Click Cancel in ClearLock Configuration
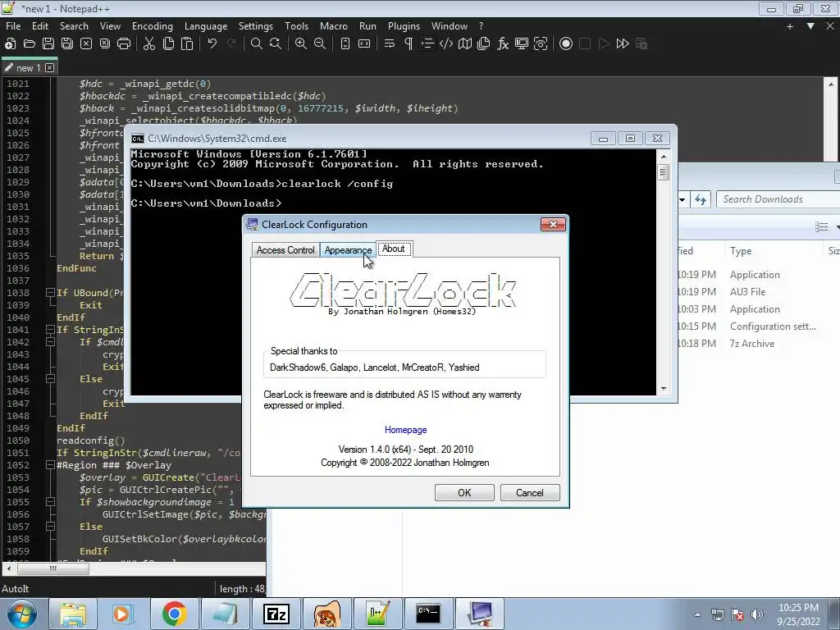 [530, 493]
